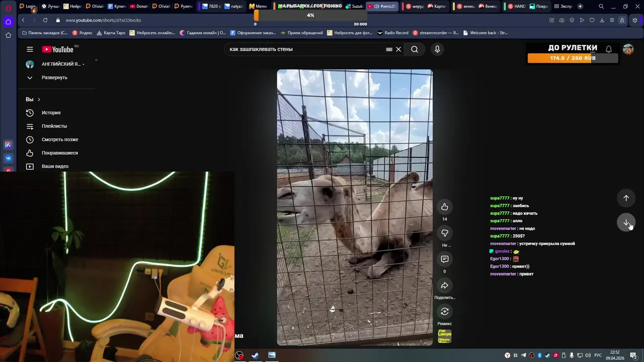Open the Opera snapshot camera tool

pos(561,20)
